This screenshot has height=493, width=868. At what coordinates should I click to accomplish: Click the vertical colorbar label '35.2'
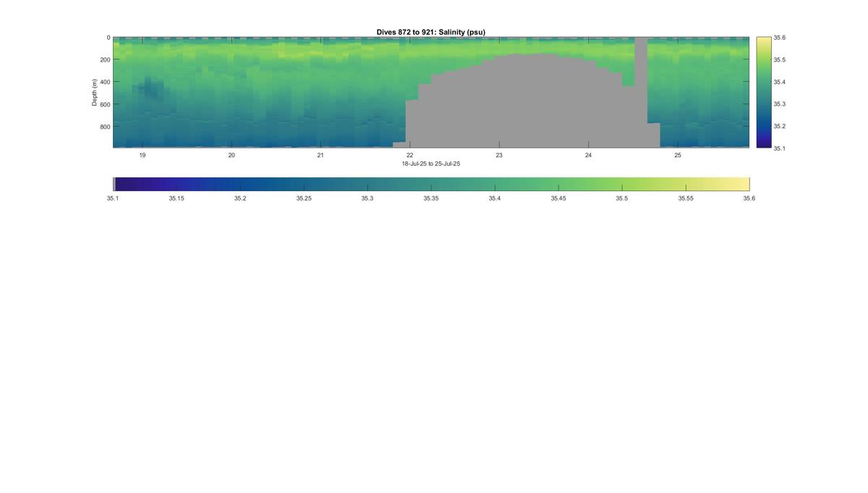(780, 126)
